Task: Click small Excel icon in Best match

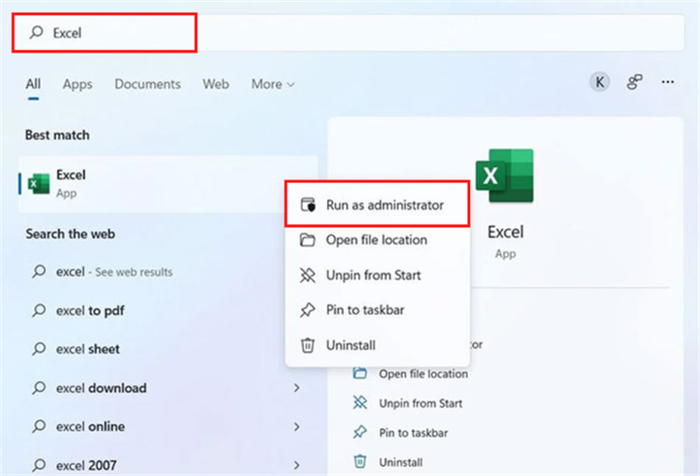Action: 39,184
